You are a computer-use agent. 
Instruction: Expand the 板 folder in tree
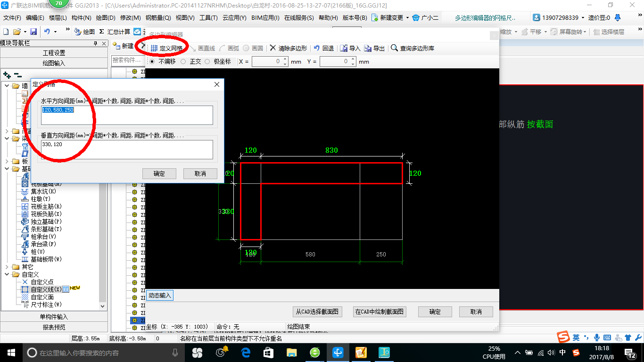tap(7, 161)
